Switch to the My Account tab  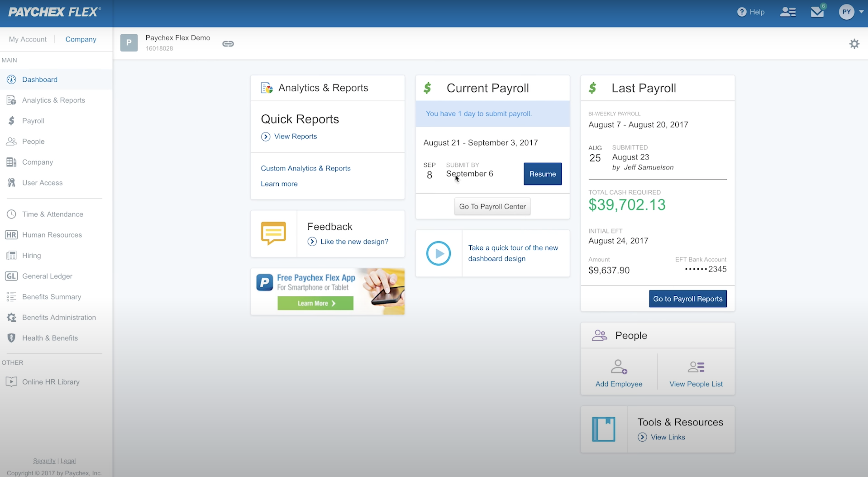tap(28, 40)
